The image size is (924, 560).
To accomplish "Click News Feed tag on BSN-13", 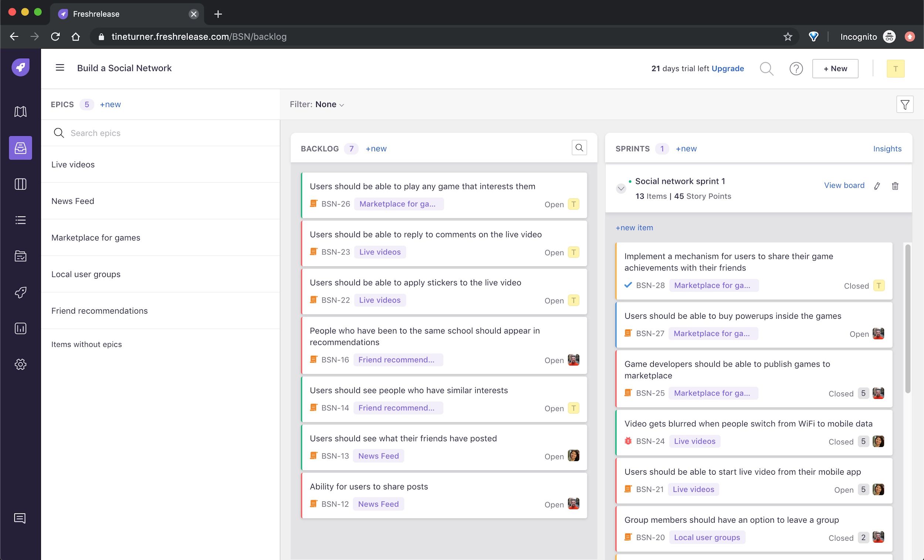I will (378, 456).
